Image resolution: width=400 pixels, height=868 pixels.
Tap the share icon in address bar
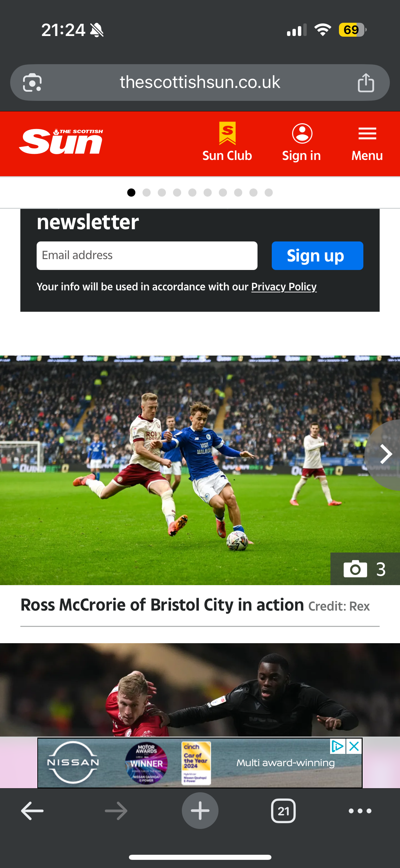point(366,83)
